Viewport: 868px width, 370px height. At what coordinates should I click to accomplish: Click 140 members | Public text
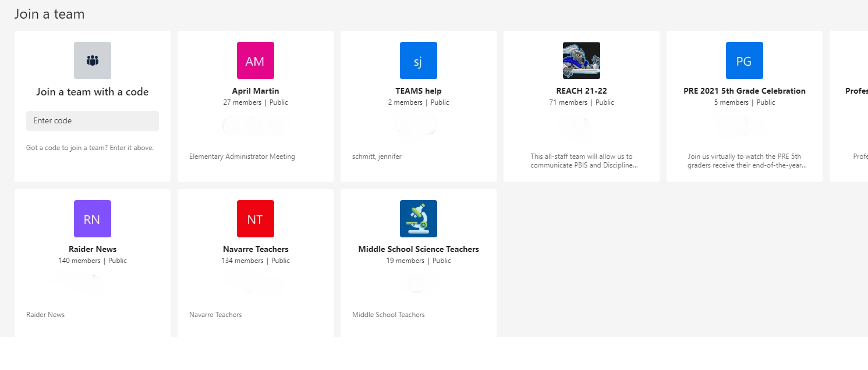click(93, 261)
